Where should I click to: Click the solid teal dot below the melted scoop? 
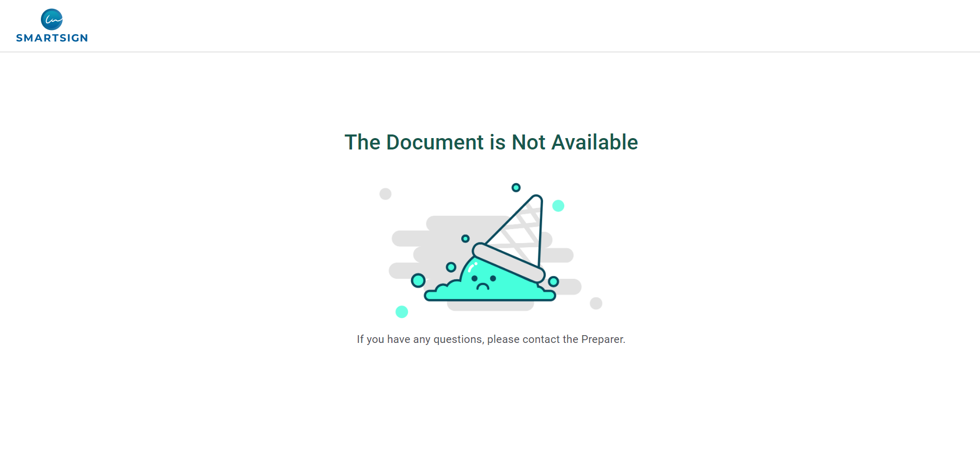coord(402,312)
